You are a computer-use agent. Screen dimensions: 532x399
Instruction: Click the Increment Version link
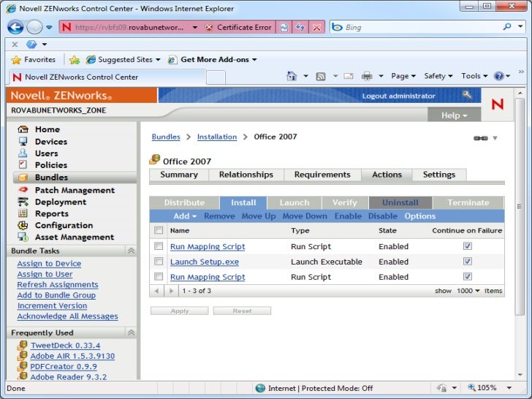click(53, 305)
